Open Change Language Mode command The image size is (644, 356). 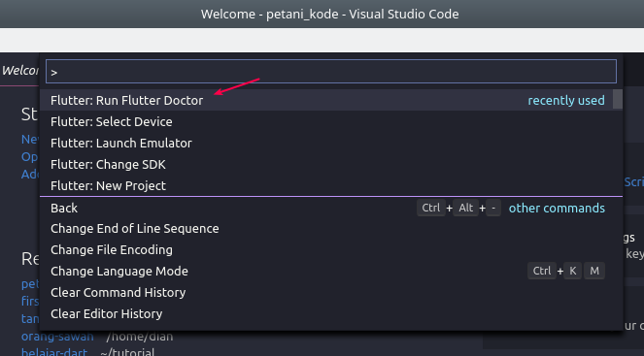(x=331, y=271)
